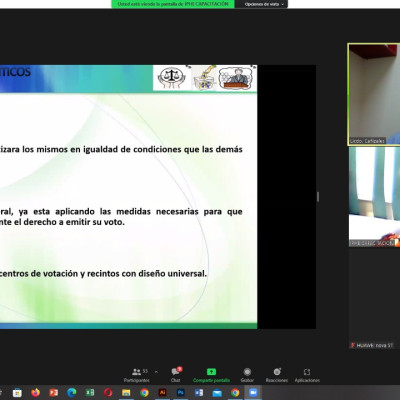Launch Firefox from the taskbar

(x=35, y=392)
